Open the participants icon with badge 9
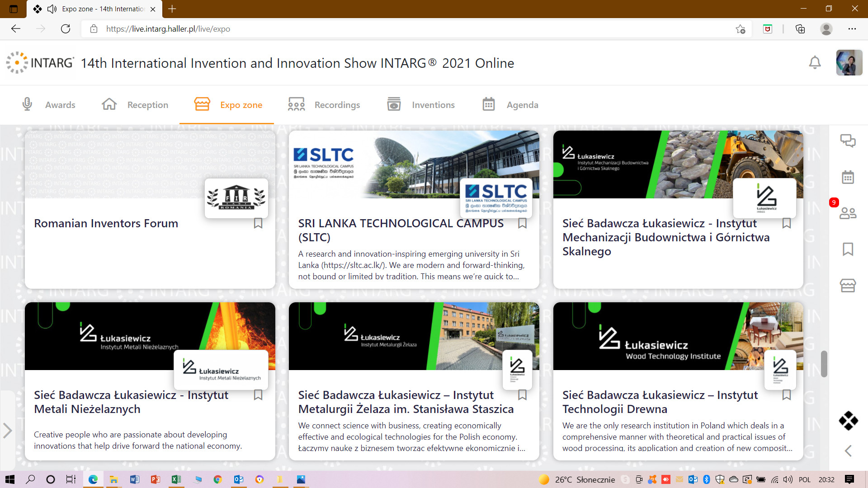Screen dimensions: 868x488 [x=848, y=213]
